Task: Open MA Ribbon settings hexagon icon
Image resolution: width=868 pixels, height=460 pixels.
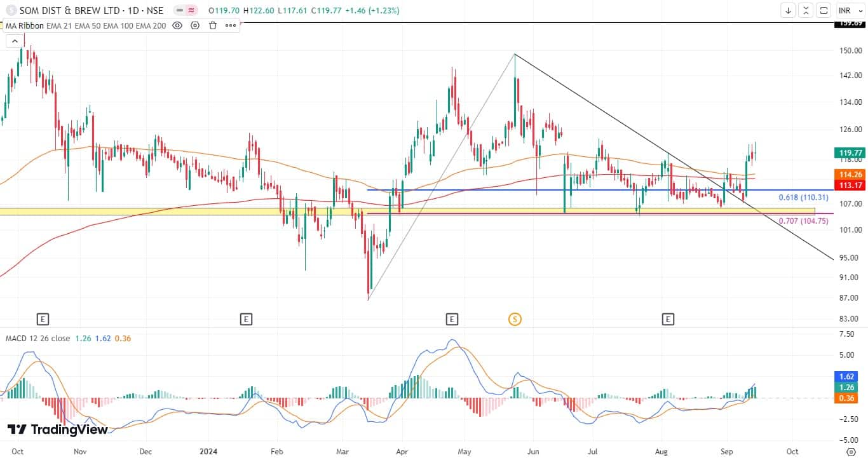Action: 195,25
